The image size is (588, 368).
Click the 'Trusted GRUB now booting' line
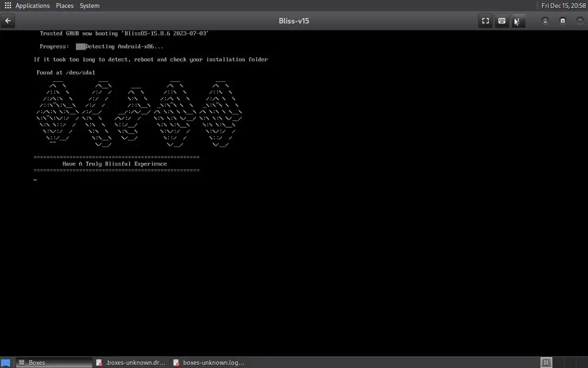(124, 34)
